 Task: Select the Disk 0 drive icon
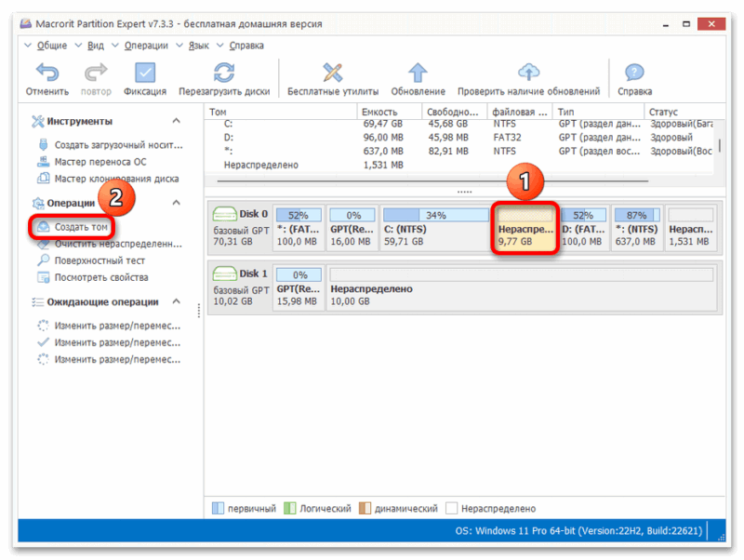point(224,214)
